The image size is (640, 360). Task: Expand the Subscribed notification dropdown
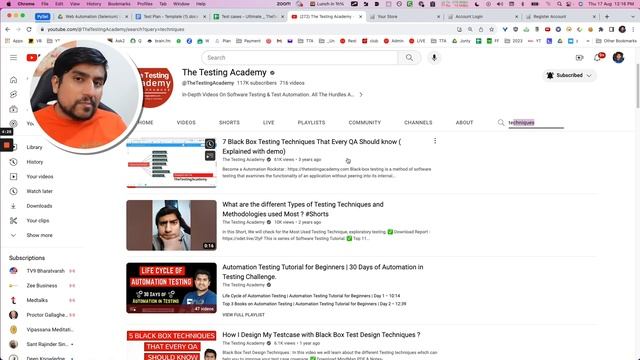pos(569,76)
